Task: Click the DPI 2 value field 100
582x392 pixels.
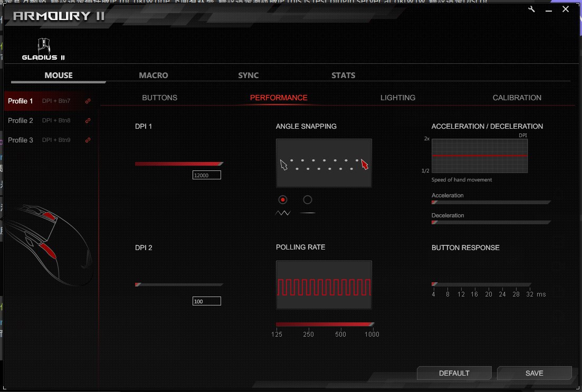Action: pos(207,301)
